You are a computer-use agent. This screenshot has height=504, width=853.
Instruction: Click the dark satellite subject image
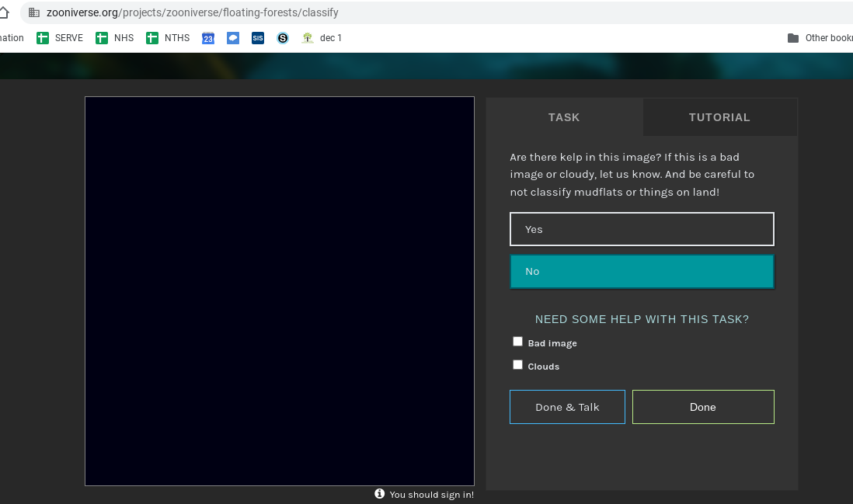pyautogui.click(x=280, y=291)
